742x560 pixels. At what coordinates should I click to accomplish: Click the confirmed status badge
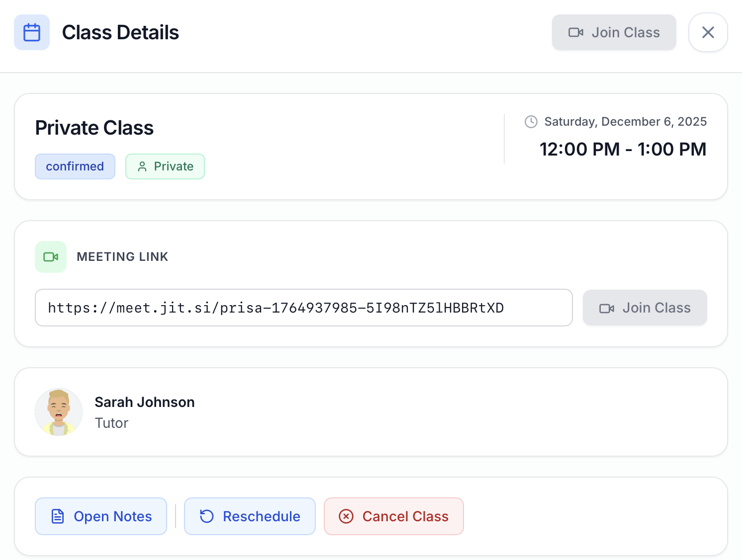coord(75,166)
